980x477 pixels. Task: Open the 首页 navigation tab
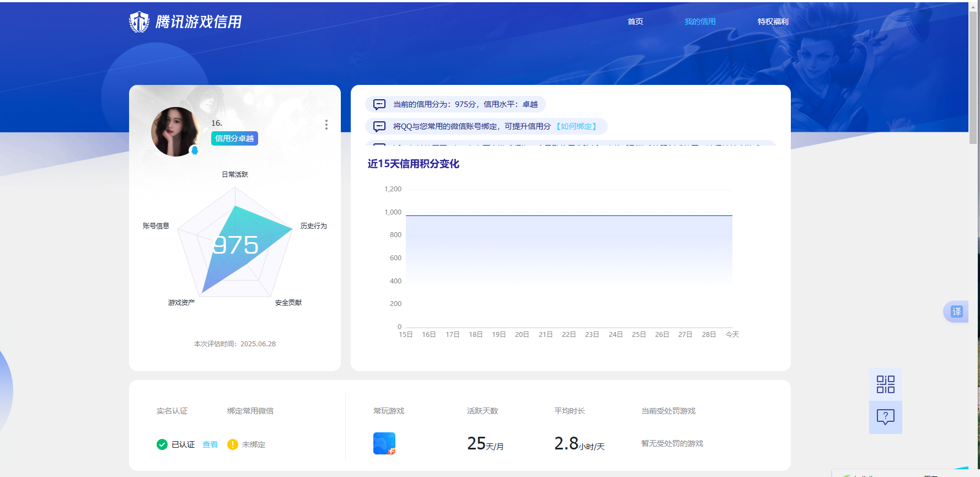point(635,22)
